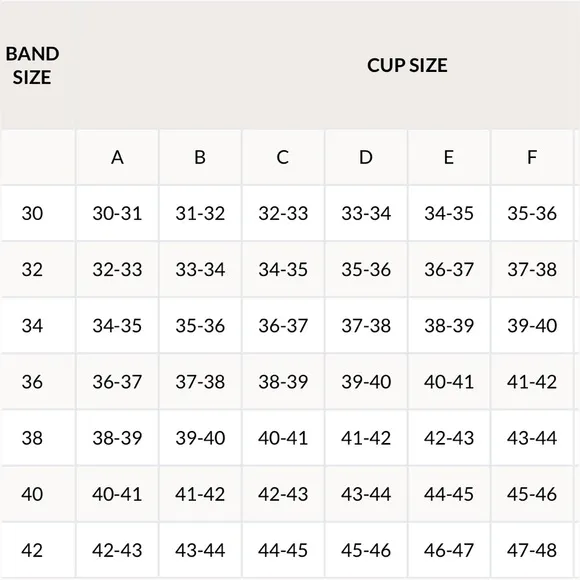Click the BAND SIZE header
This screenshot has width=580, height=580.
33,65
